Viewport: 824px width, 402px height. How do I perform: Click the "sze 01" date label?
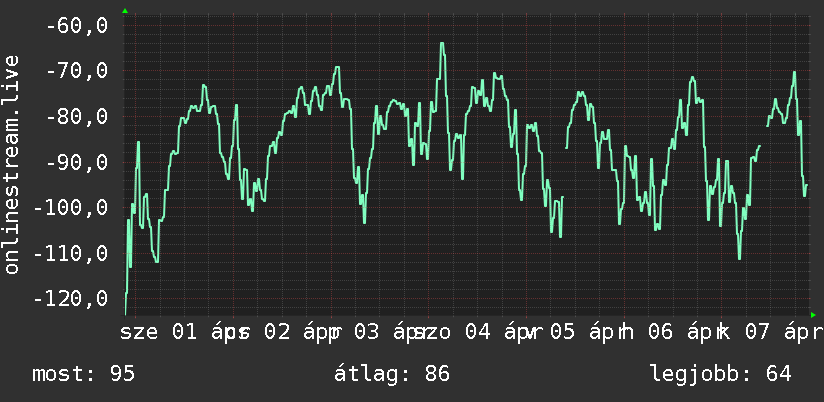pos(159,332)
